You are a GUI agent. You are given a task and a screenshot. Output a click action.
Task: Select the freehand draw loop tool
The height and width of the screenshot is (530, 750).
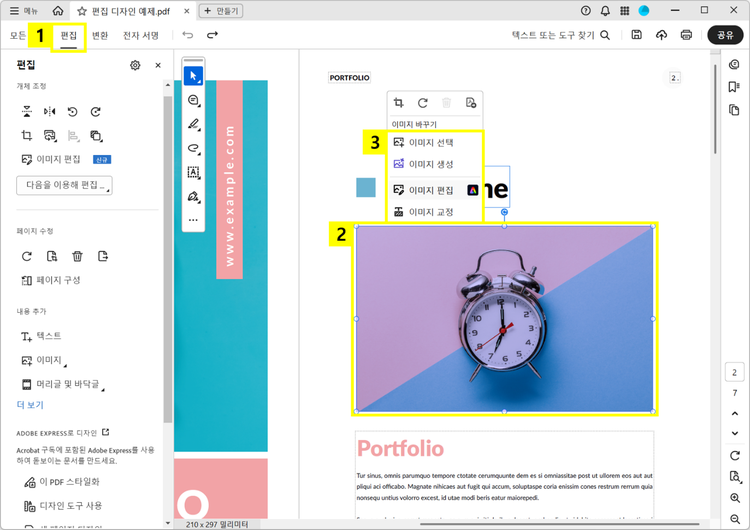tap(193, 148)
